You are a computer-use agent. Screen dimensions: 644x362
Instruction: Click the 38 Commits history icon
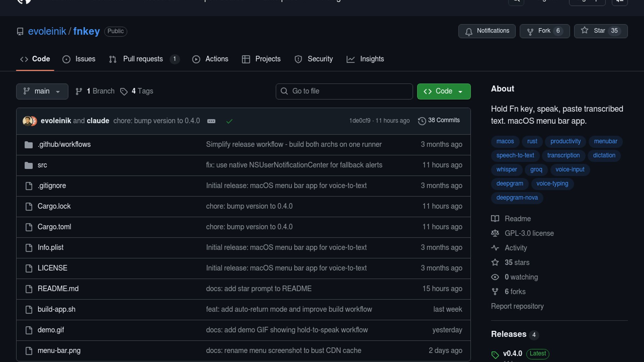[422, 121]
